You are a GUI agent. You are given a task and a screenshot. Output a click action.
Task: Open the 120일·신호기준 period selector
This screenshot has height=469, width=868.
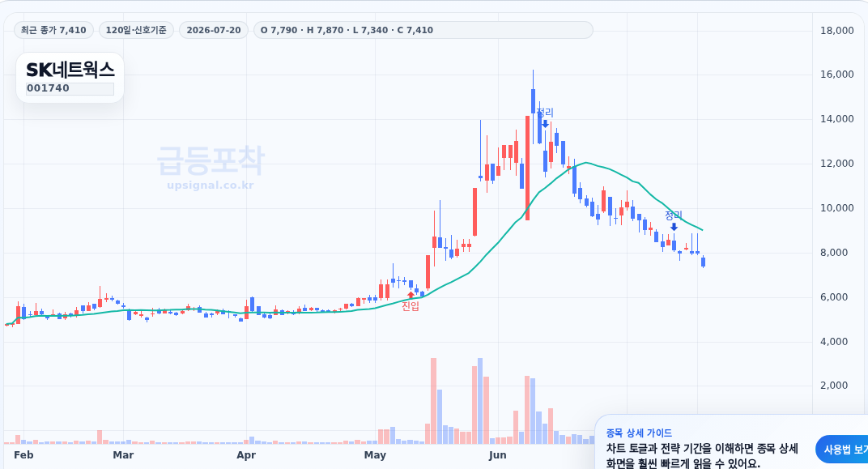(136, 30)
